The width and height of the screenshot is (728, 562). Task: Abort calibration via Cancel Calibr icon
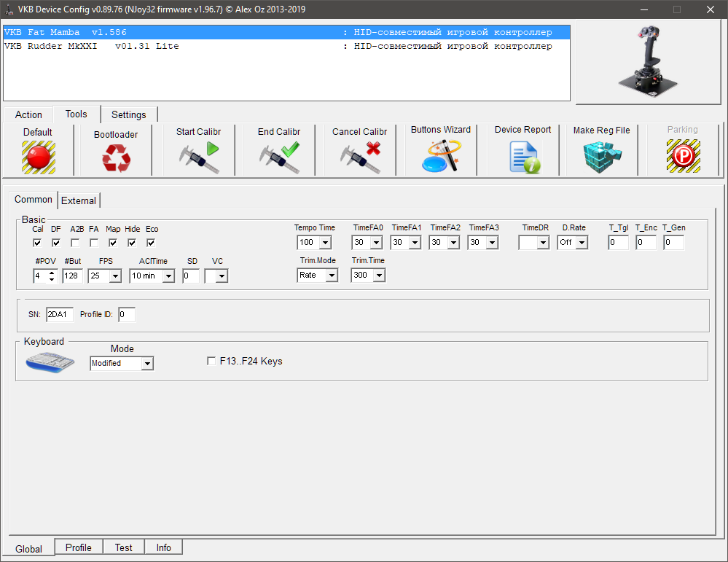[x=359, y=157]
